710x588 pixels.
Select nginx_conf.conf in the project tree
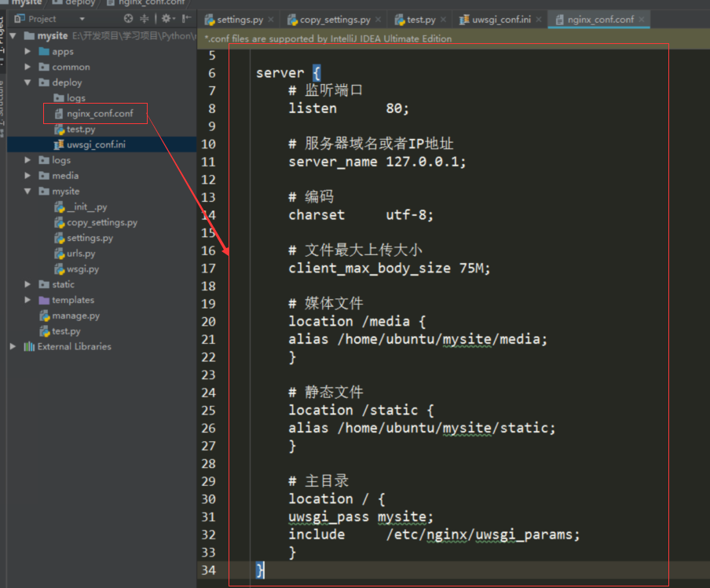pos(100,114)
